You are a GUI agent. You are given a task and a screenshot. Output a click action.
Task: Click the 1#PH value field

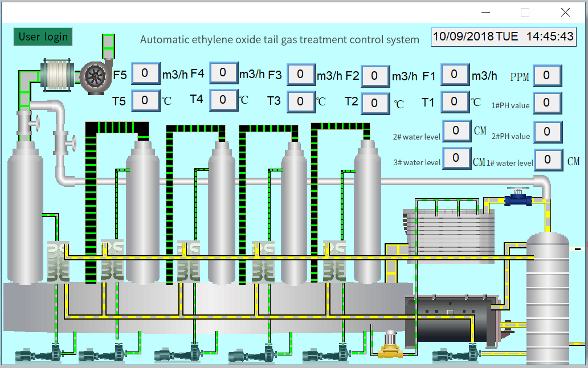547,103
